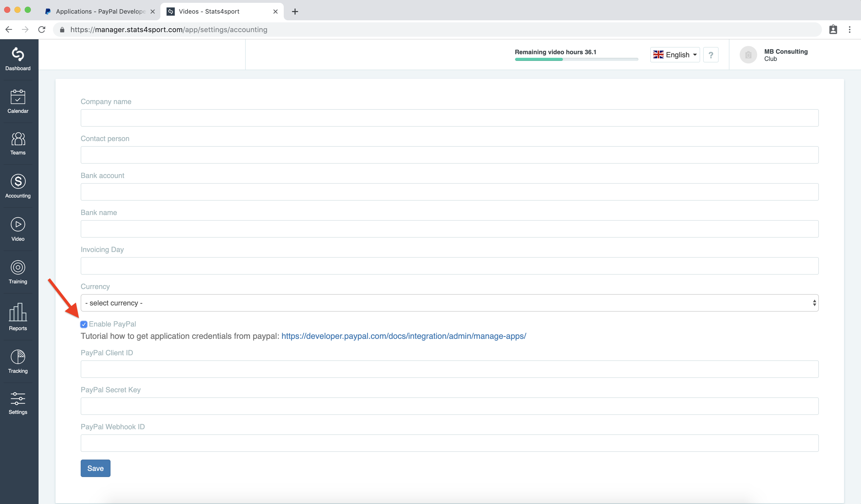Open Reports bar chart icon
Viewport: 861px width, 504px height.
point(18,312)
